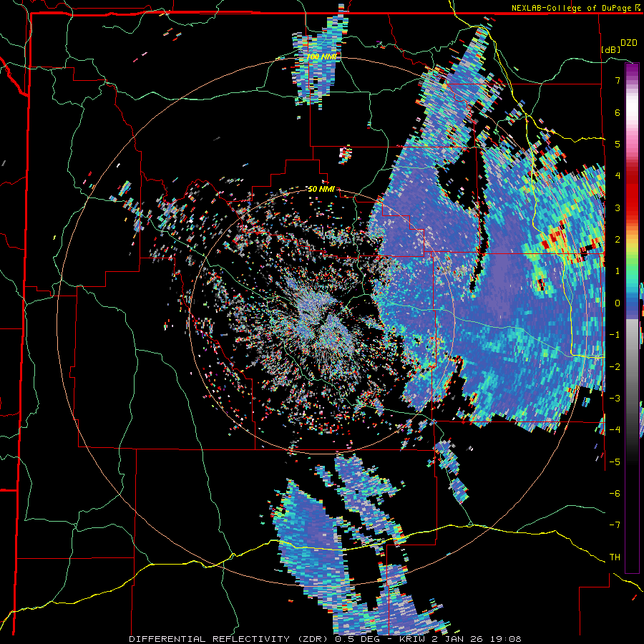This screenshot has width=644, height=644.
Task: Click the -2 value on color scale
Action: pyautogui.click(x=615, y=366)
